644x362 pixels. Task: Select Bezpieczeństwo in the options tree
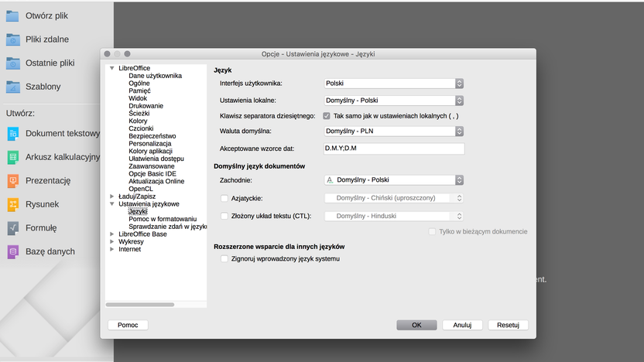[152, 136]
